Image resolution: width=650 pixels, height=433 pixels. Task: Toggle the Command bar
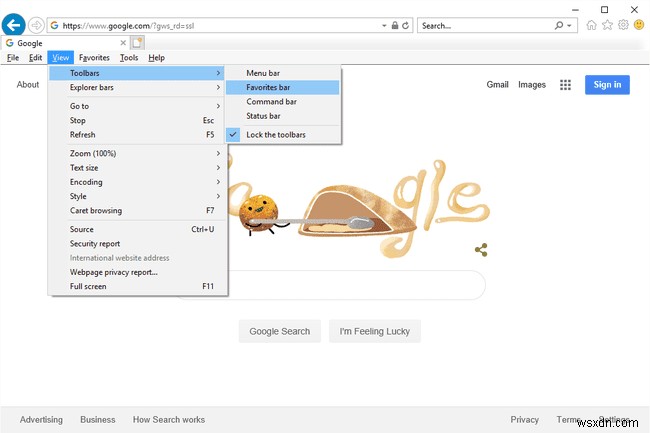(x=283, y=102)
